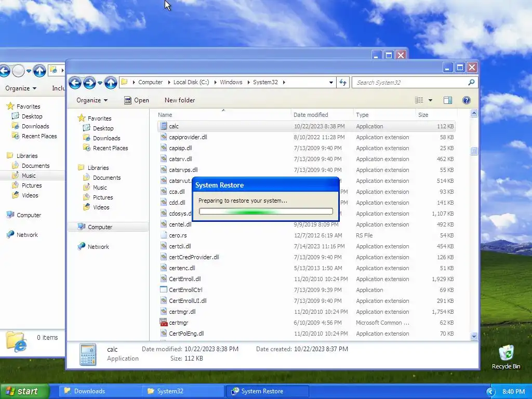This screenshot has width=532, height=399.
Task: Select certmgr.dll file
Action: (x=182, y=312)
